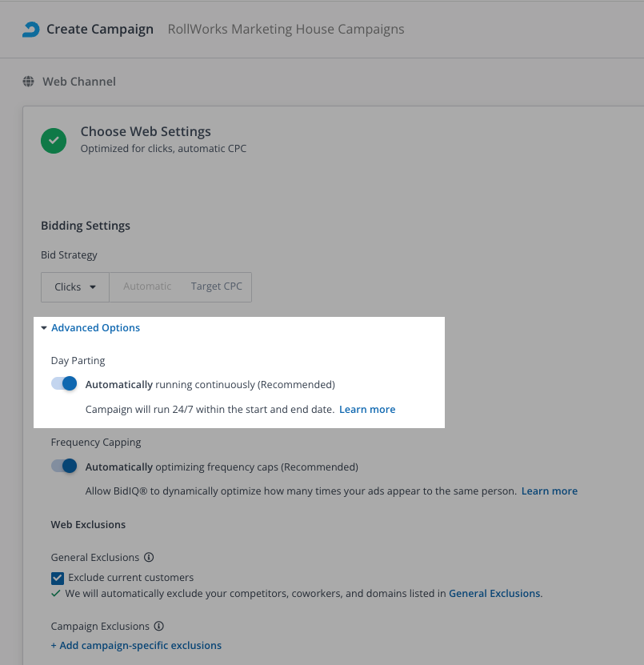Screen dimensions: 644x665
Task: Click the caret arrow beside Advanced Options
Action: click(44, 328)
